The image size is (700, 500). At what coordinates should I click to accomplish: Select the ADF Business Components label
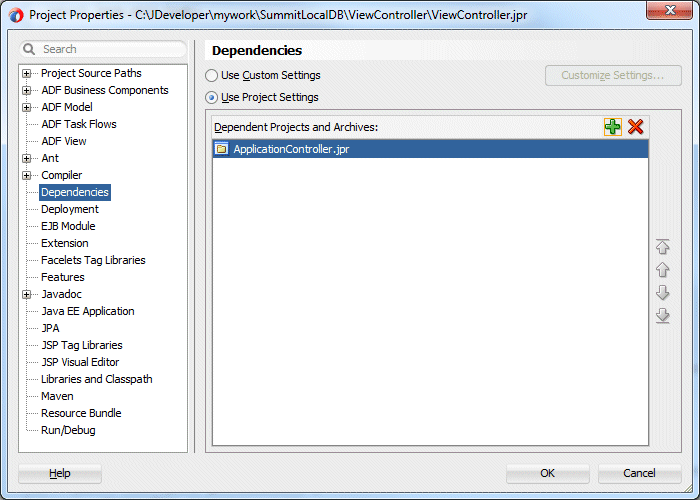tap(105, 90)
